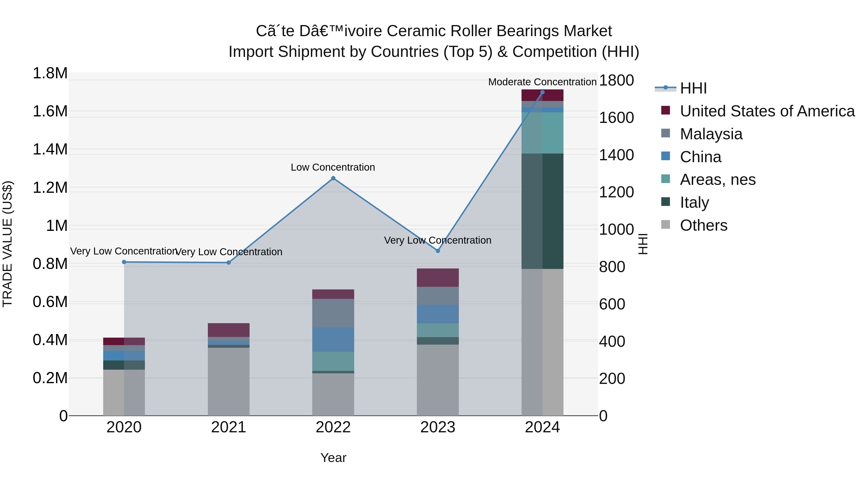868x488 pixels.
Task: Toggle United States of America legend entry
Action: (x=758, y=111)
